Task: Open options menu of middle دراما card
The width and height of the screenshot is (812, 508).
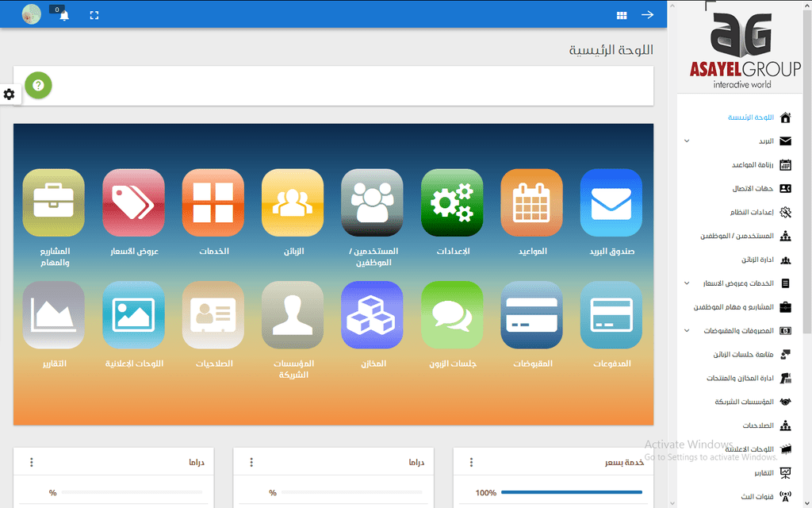Action: [x=251, y=462]
